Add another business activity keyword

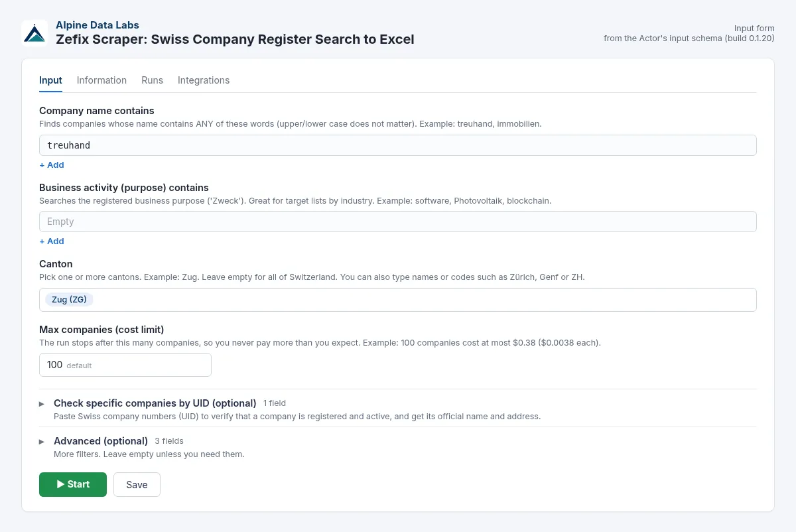point(52,241)
